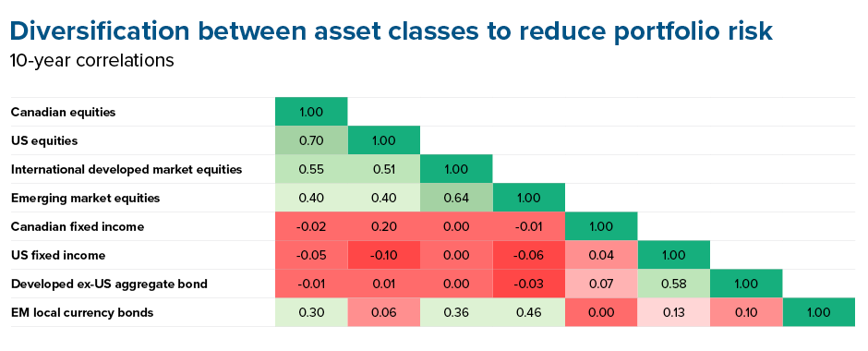Select 'Developed ex-US aggregate bond' label

tap(109, 284)
